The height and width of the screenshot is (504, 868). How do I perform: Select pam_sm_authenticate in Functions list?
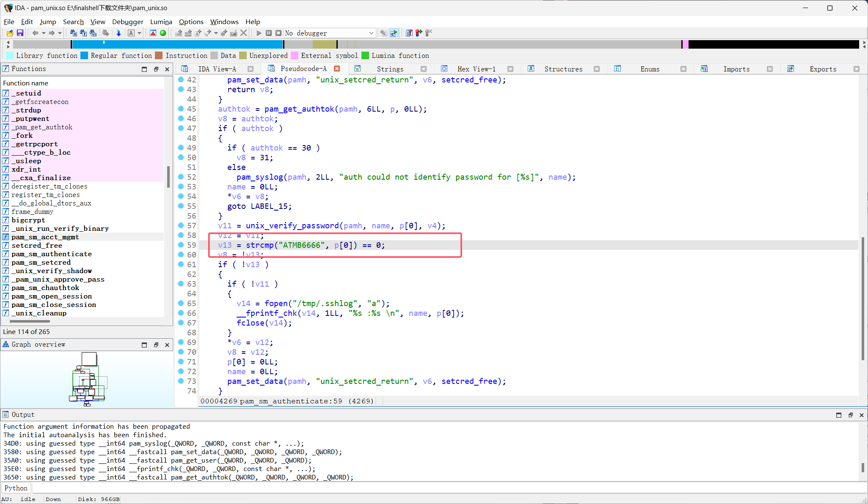pos(51,254)
